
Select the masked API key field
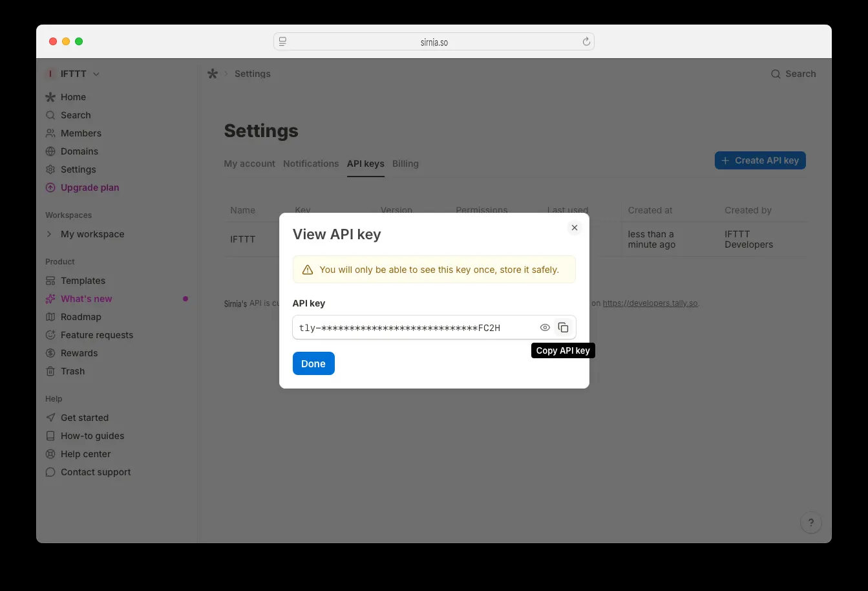click(x=434, y=328)
